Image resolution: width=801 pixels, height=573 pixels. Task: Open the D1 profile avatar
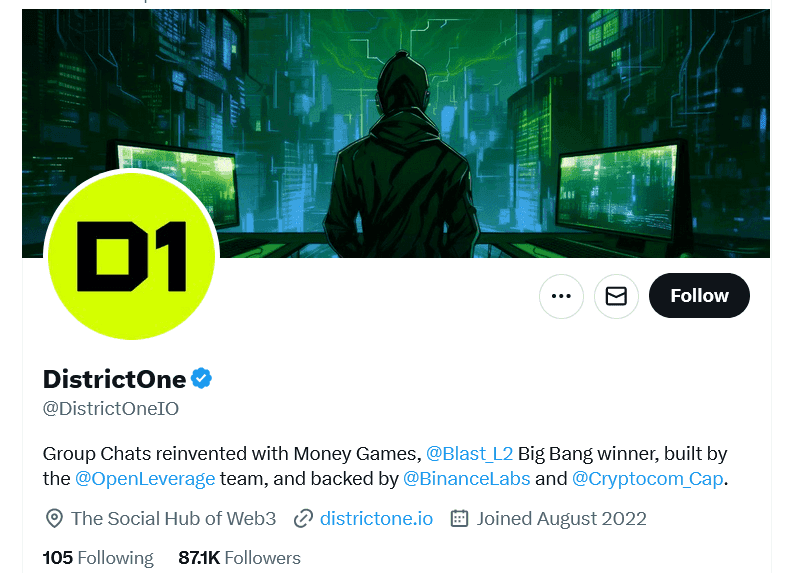131,256
